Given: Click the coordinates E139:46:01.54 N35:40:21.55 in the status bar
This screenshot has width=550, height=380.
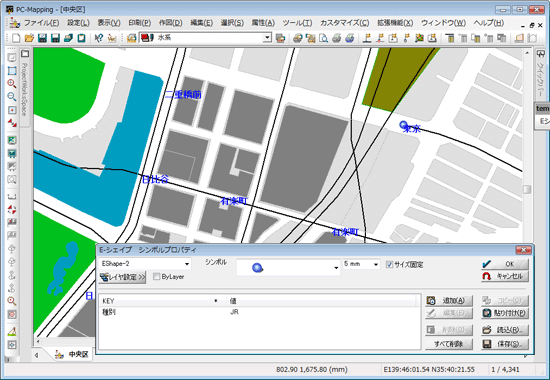Looking at the screenshot, I should click(429, 369).
